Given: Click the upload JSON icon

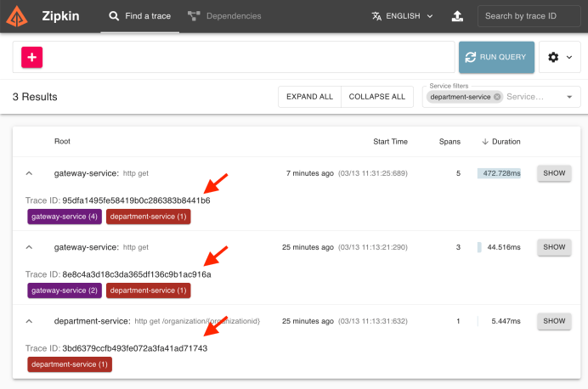Looking at the screenshot, I should [x=457, y=16].
